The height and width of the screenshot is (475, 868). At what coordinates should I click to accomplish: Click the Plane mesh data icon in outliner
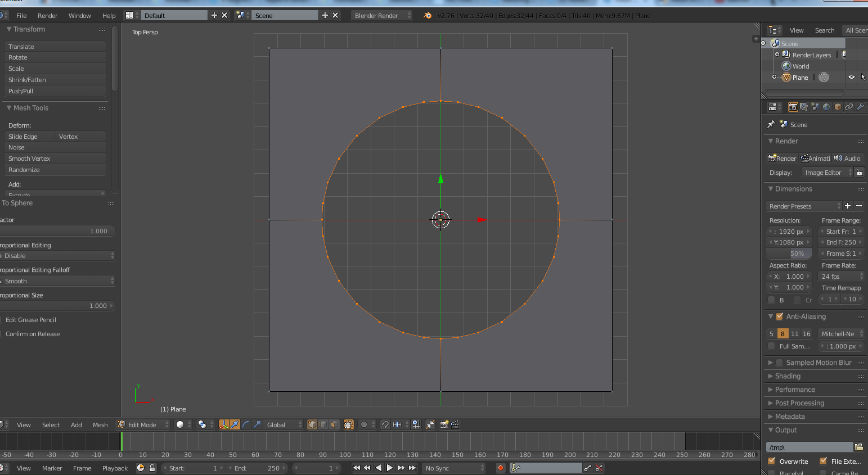pos(824,77)
